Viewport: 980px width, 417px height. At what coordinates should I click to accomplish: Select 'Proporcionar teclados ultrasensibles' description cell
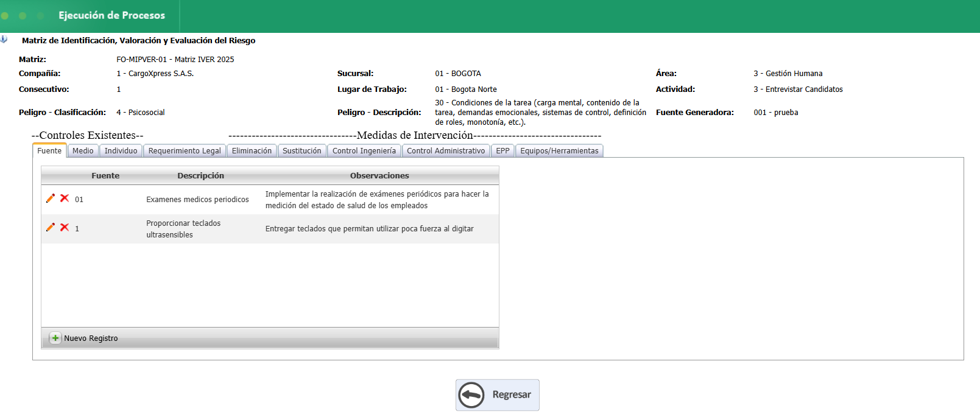pyautogui.click(x=183, y=229)
